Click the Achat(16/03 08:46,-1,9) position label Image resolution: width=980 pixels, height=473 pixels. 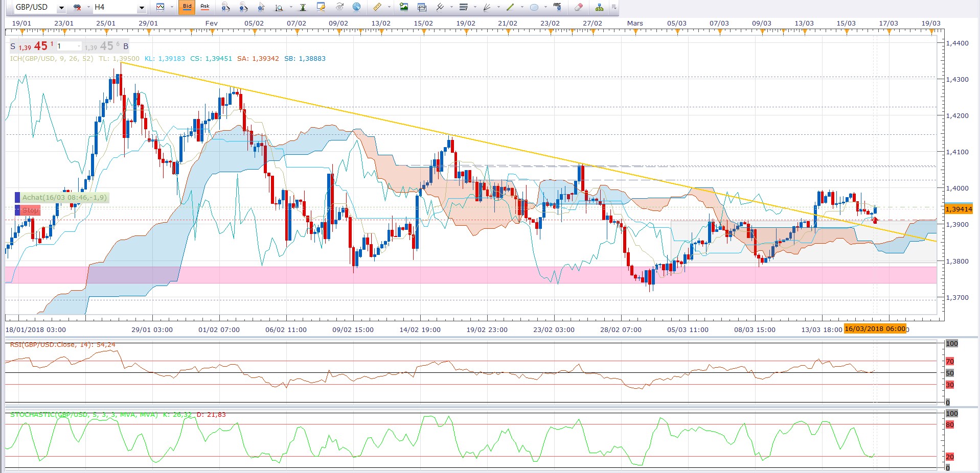point(64,197)
